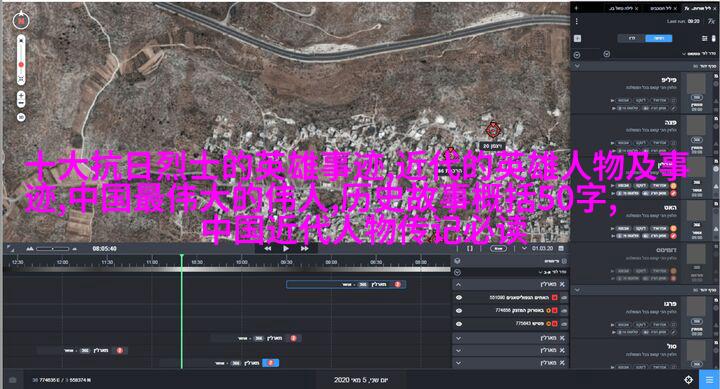
Task: Open the blue hamburger menu button
Action: click(x=709, y=379)
